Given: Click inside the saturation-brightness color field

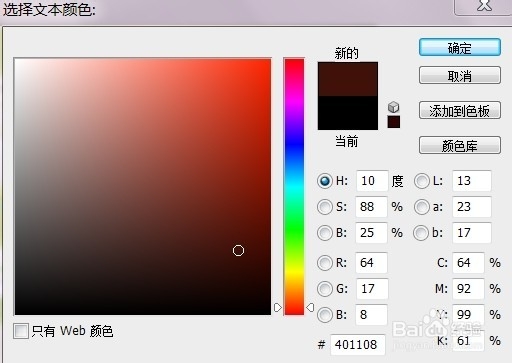Looking at the screenshot, I should pos(143,186).
